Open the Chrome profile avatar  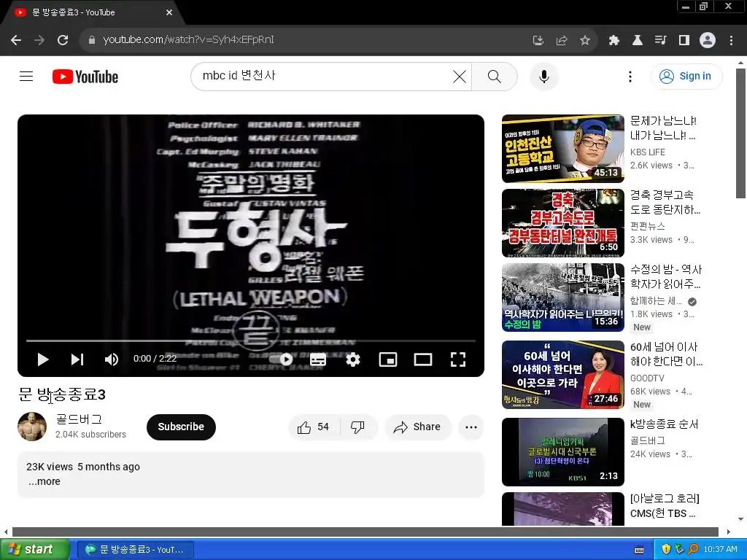point(708,41)
